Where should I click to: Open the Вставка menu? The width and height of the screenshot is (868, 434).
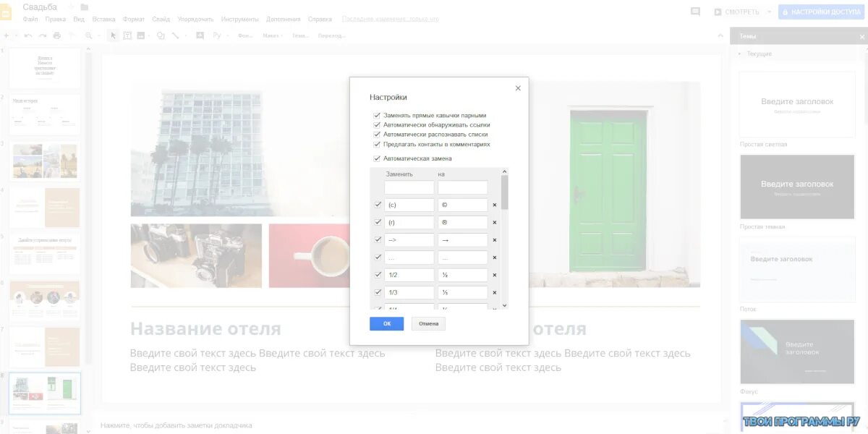coord(104,19)
